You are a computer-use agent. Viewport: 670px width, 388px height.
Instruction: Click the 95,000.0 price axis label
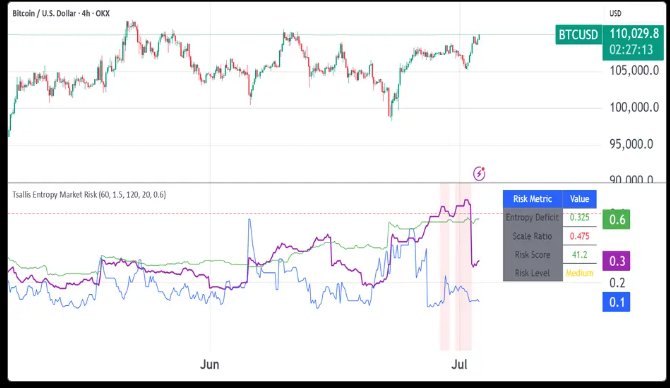(631, 144)
